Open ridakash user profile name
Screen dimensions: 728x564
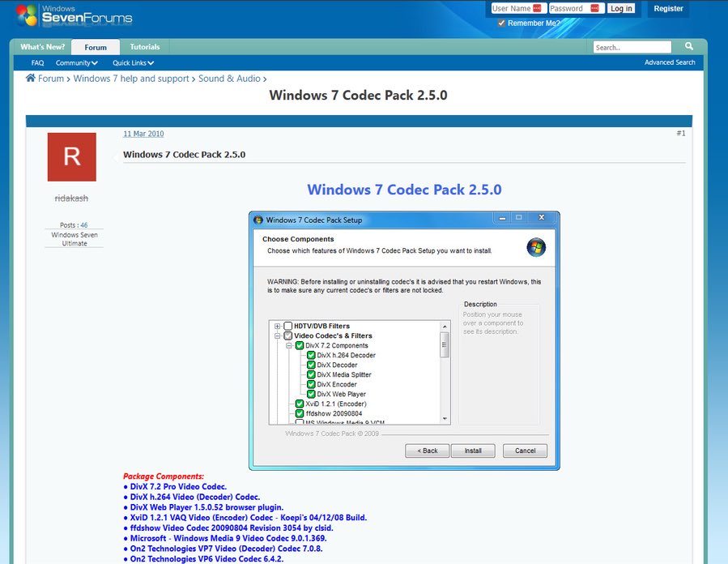pyautogui.click(x=71, y=199)
